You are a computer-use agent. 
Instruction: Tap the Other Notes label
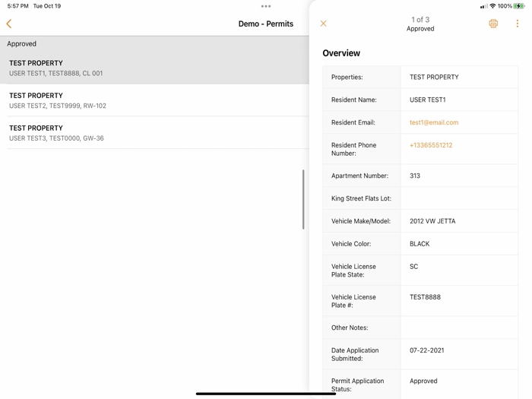click(x=350, y=328)
